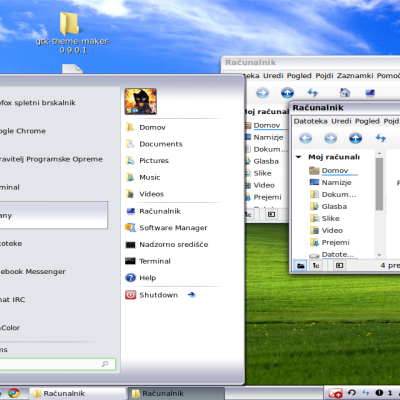Open Pogled menu in front Računalnik window

coord(367,121)
